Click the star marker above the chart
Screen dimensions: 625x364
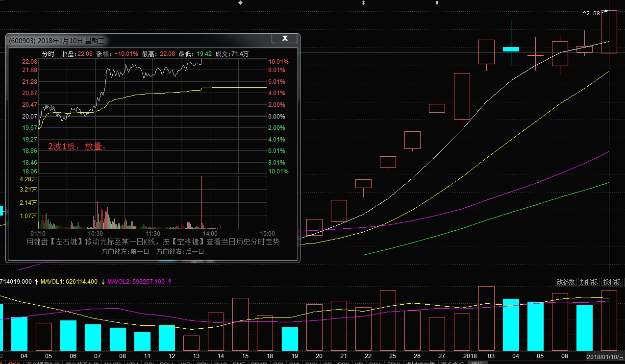tap(240, 3)
